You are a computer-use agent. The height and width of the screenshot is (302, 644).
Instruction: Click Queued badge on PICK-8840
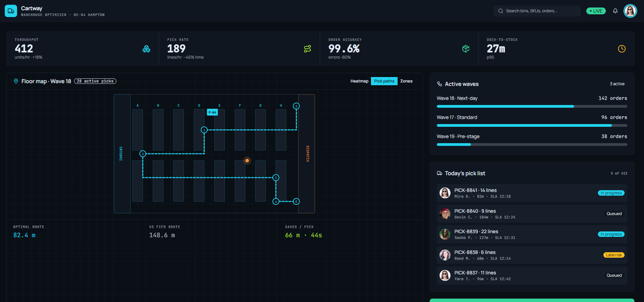tap(614, 214)
